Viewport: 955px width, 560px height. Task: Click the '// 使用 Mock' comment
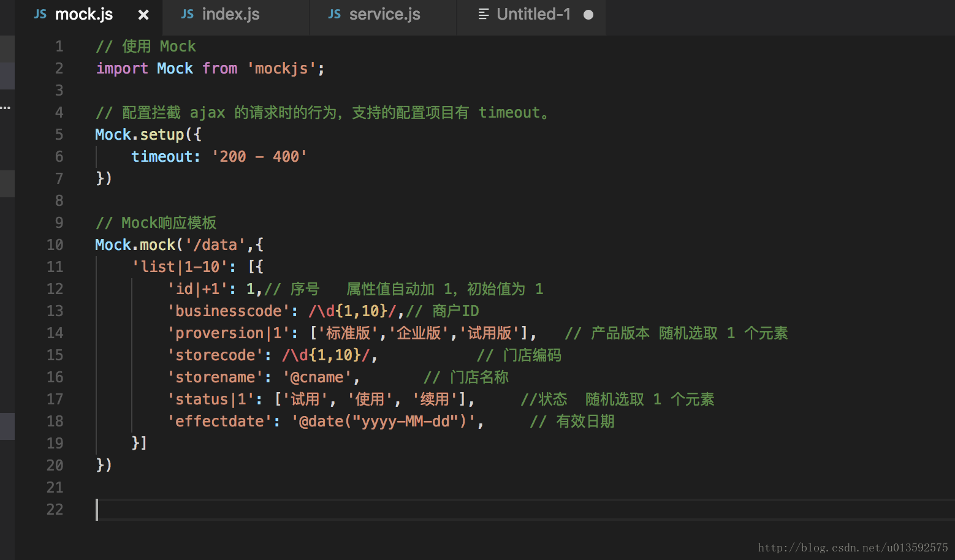[146, 47]
